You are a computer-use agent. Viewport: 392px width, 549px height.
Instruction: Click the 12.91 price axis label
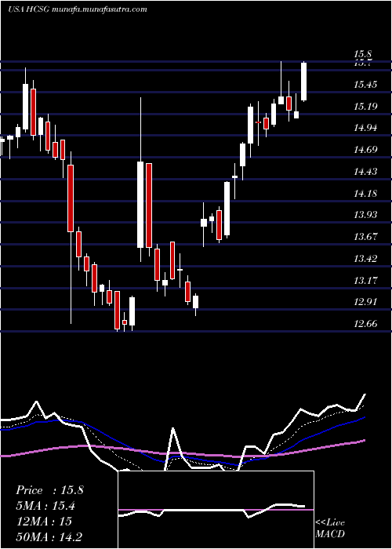pyautogui.click(x=365, y=302)
